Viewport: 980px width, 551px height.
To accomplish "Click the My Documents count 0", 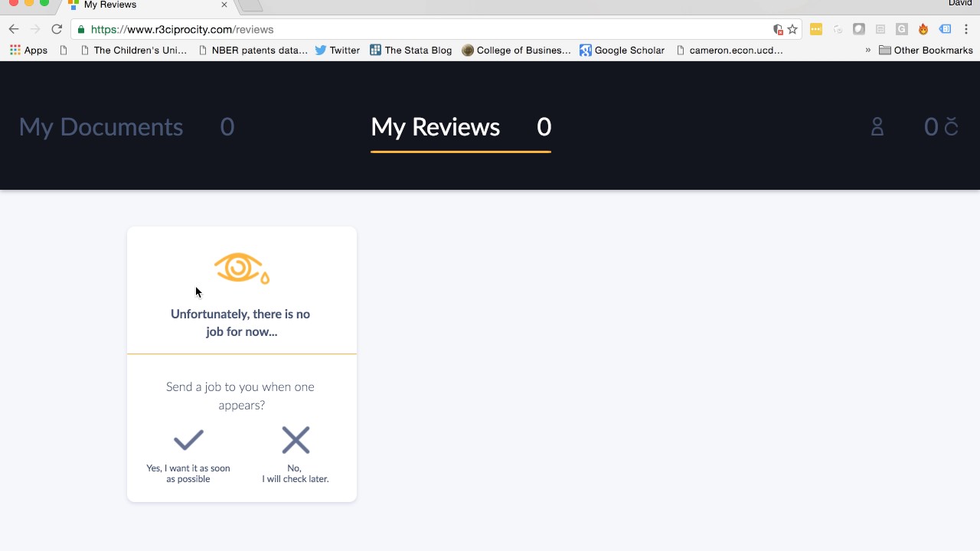I will tap(227, 126).
